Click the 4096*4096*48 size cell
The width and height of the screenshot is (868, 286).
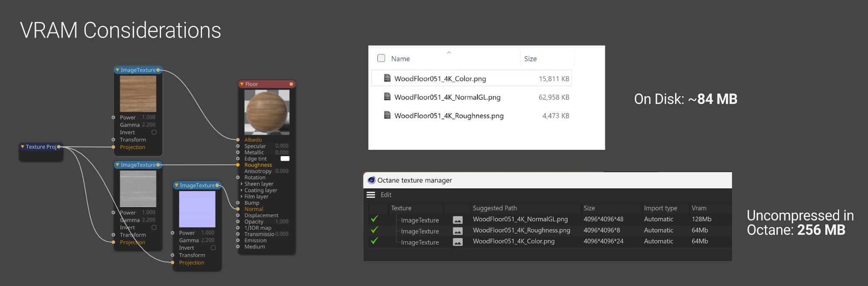pos(603,219)
